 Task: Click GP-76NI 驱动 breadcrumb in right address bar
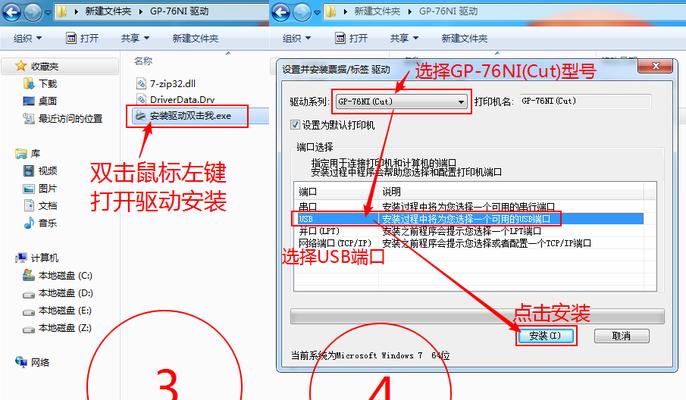point(448,11)
